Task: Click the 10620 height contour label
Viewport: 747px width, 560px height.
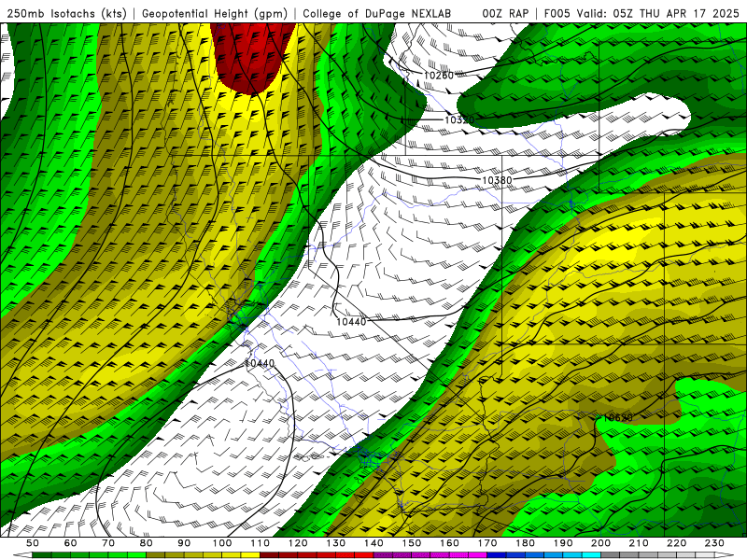Action: pos(618,418)
